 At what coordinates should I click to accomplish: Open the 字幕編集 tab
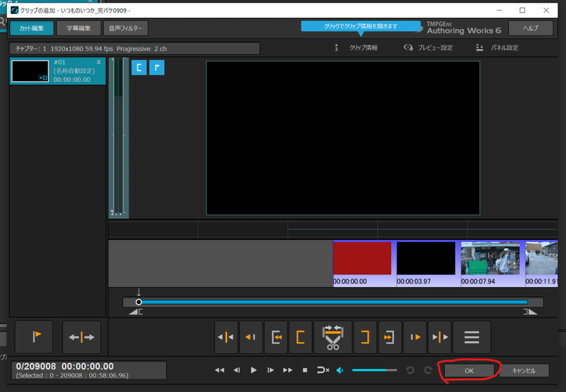(79, 28)
